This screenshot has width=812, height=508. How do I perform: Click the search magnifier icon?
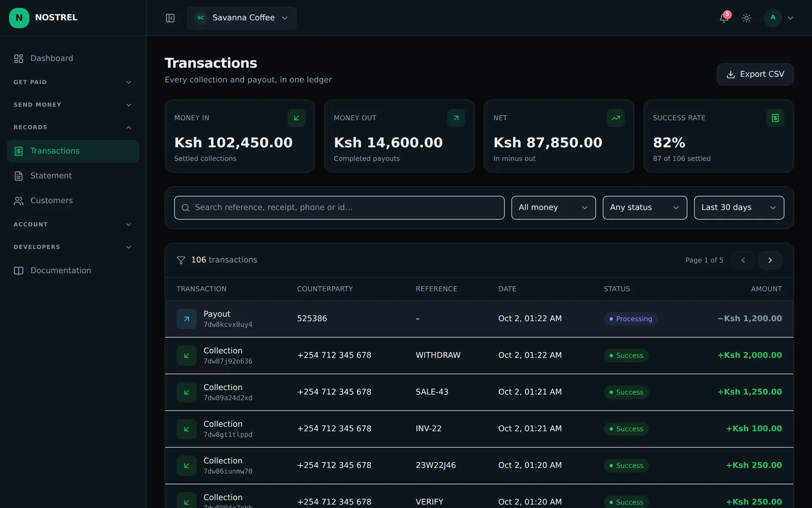click(x=185, y=208)
